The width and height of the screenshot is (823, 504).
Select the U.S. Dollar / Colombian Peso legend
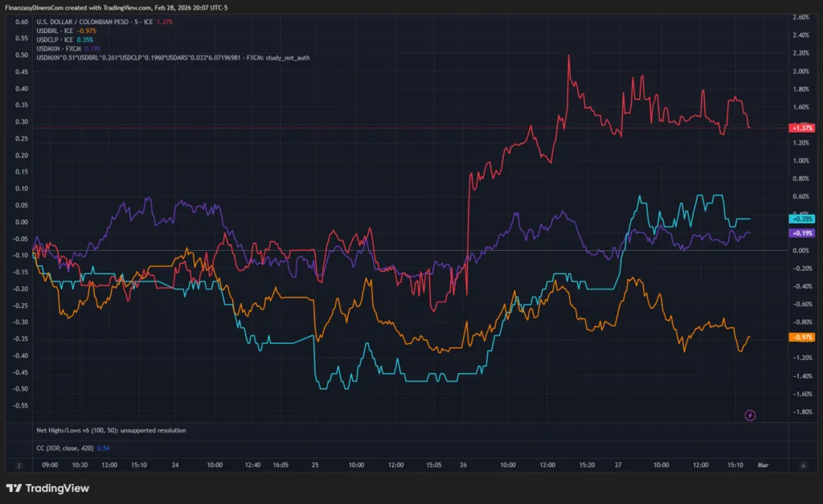coord(95,22)
